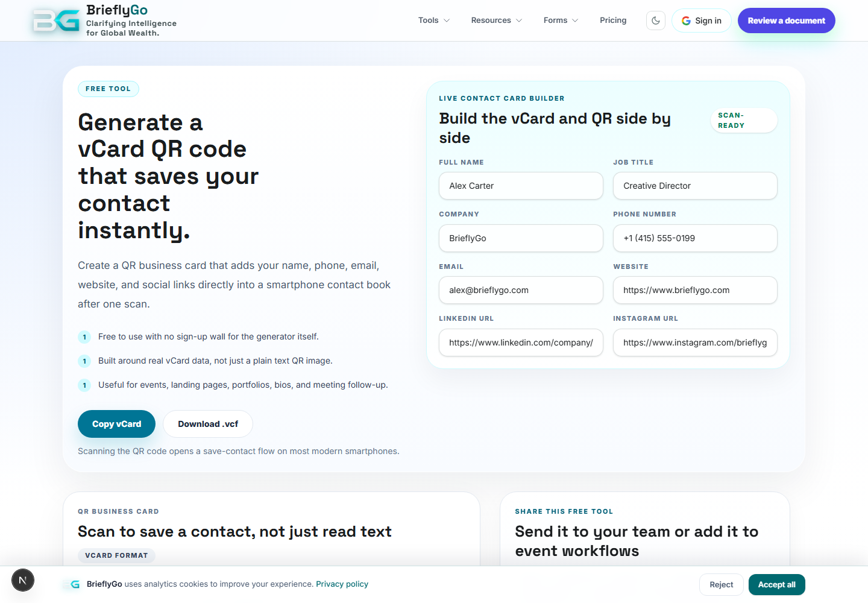Open the Next.js dev tools badge
868x603 pixels.
tap(23, 581)
